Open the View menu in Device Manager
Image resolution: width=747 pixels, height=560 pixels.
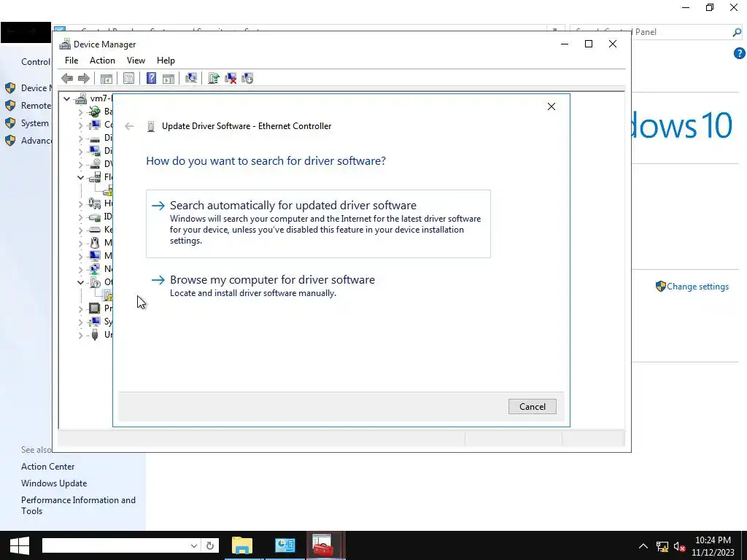coord(136,61)
